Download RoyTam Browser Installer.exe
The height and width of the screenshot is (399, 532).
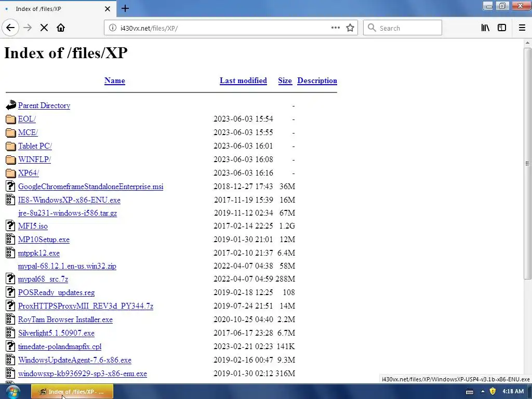click(65, 320)
